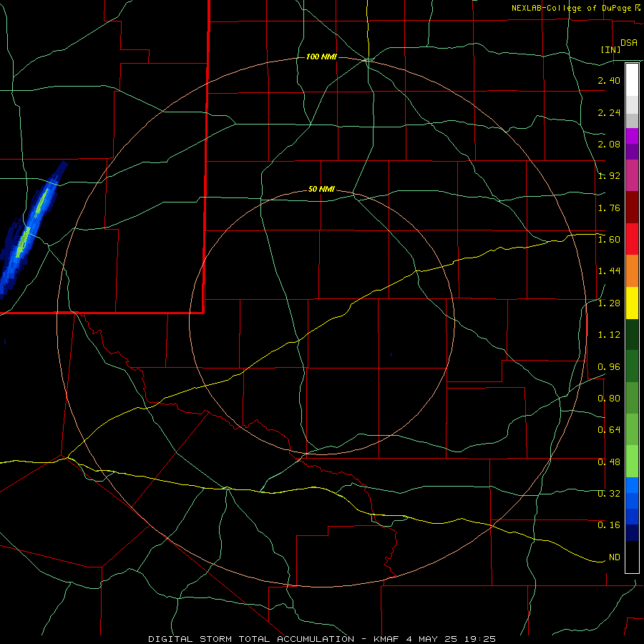Pick the dark navy swatch above ND

pyautogui.click(x=632, y=533)
